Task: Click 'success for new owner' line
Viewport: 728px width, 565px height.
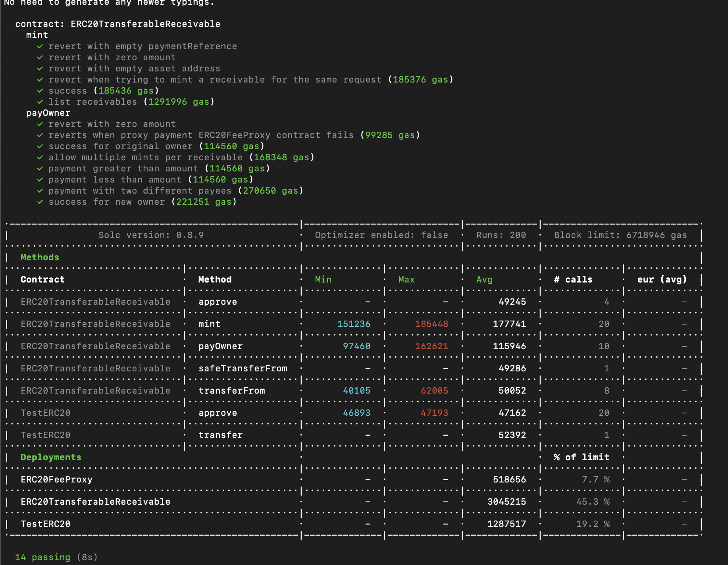Action: click(143, 202)
